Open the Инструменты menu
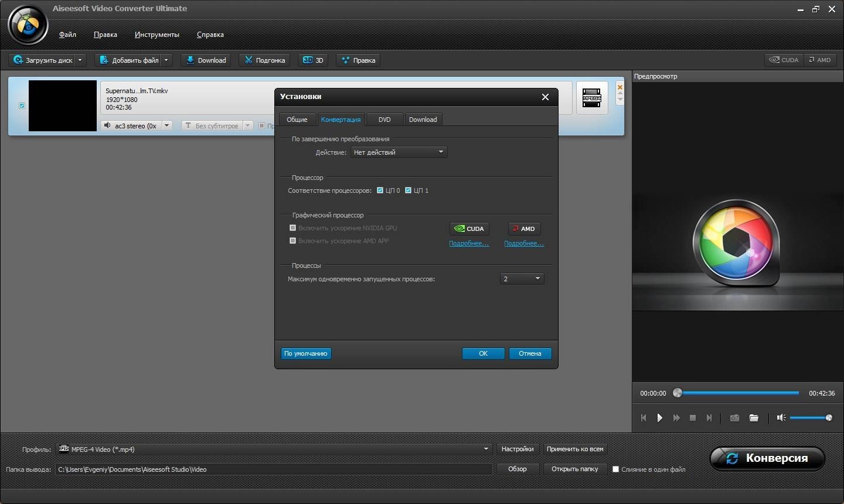Screen dimensions: 844x504 [x=157, y=35]
